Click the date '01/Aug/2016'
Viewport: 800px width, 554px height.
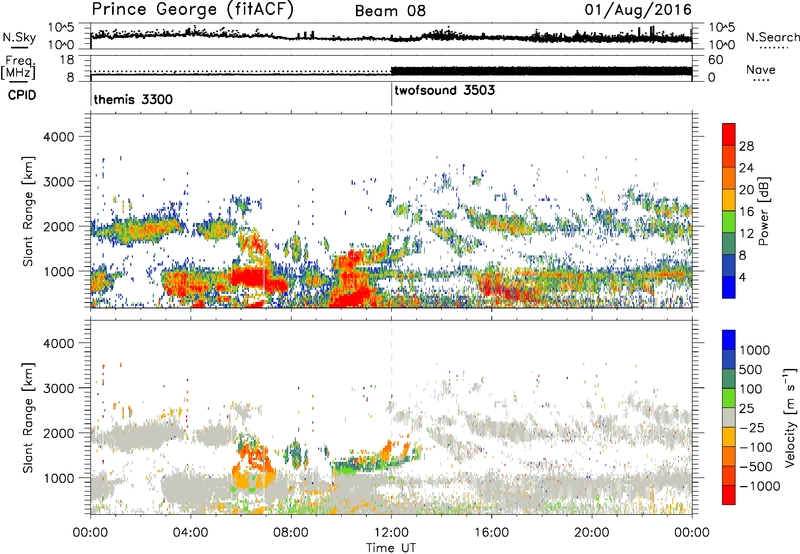tap(638, 10)
